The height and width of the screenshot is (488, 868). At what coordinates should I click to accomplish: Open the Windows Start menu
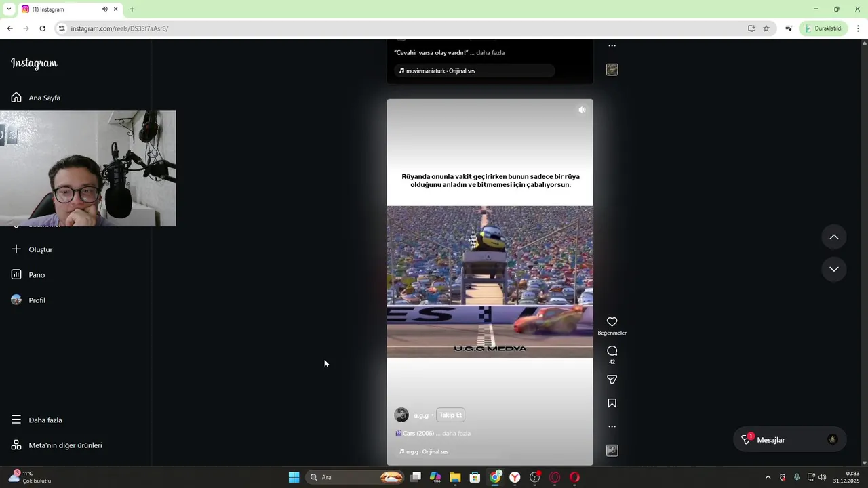[294, 477]
